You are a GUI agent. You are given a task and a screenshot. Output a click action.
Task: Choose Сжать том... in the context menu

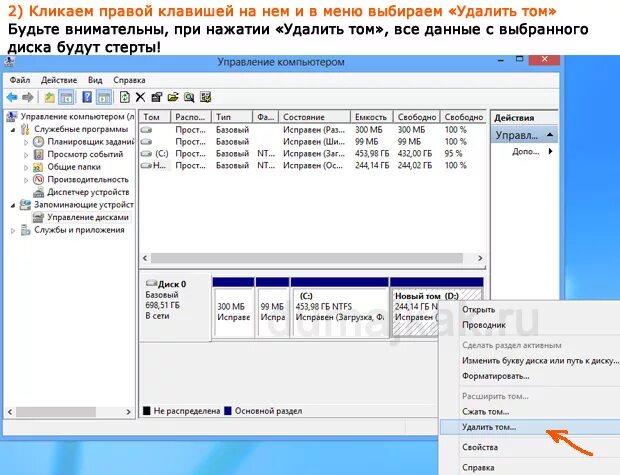[x=486, y=412]
